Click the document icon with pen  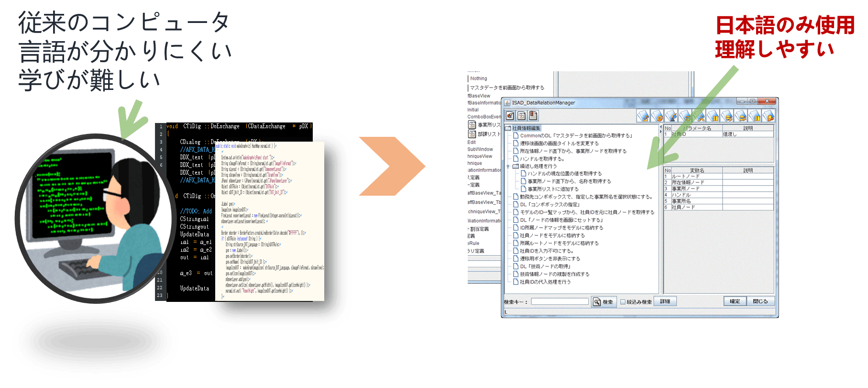click(671, 116)
